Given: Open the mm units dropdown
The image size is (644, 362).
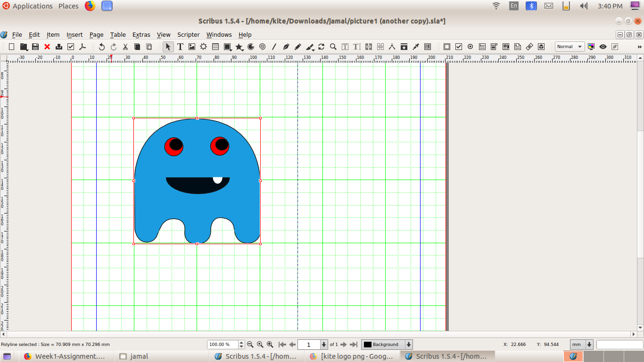Looking at the screenshot, I should (589, 345).
